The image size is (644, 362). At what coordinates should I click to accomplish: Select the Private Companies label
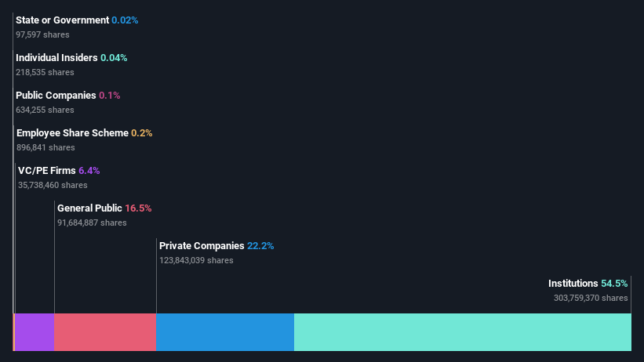point(202,246)
